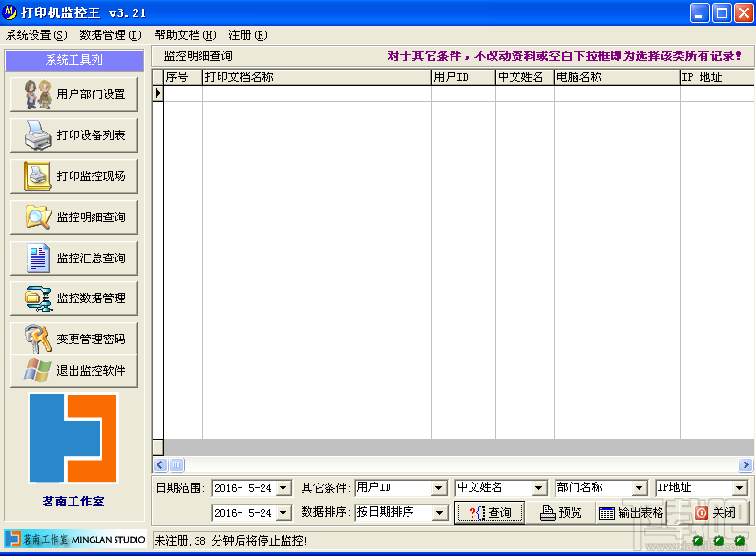This screenshot has height=556, width=756.
Task: Open 监控明细查询 detail query
Action: coord(74,216)
